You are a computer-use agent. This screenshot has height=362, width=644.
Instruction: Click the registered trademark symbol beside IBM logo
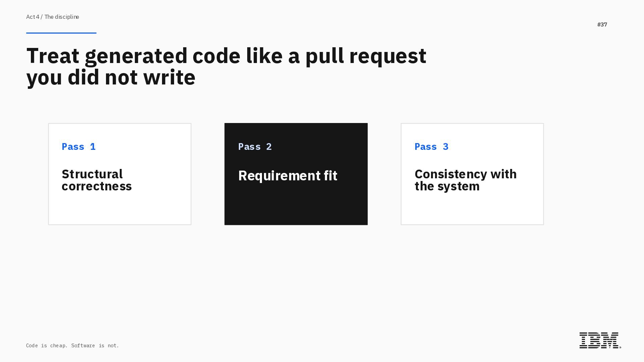pos(620,348)
